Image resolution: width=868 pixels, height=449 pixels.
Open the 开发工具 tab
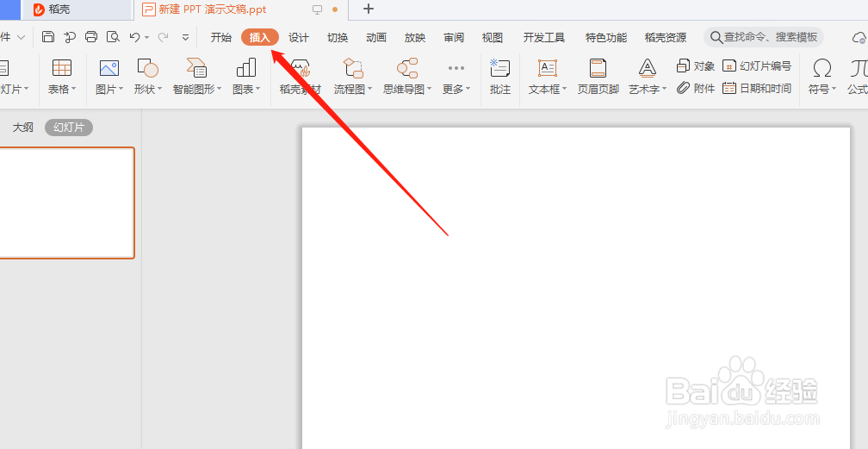[544, 38]
